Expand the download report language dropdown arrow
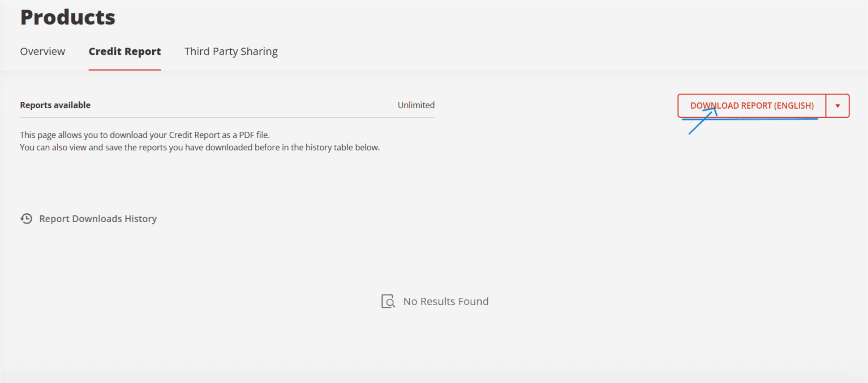The image size is (868, 383). click(x=838, y=106)
